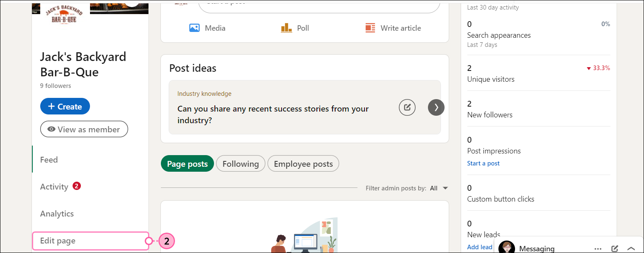The width and height of the screenshot is (644, 253).
Task: Click the 'New followers' stat
Action: pyautogui.click(x=490, y=114)
